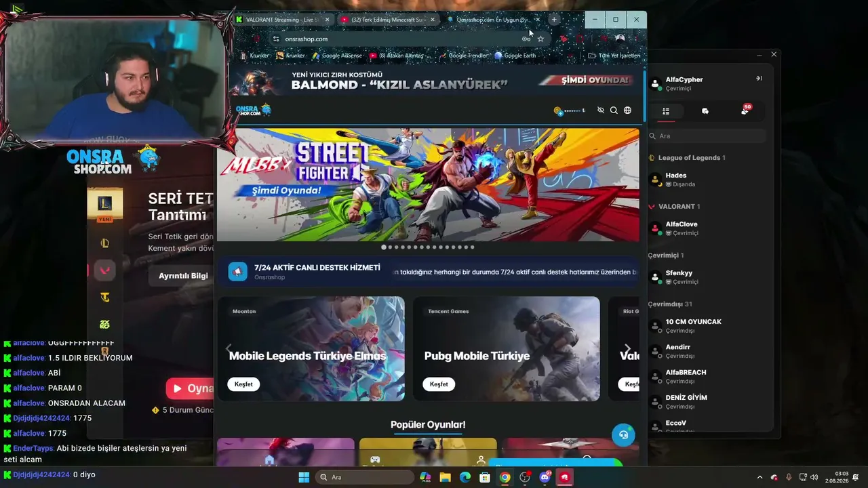
Task: Open File Explorer from the taskbar
Action: (x=445, y=477)
